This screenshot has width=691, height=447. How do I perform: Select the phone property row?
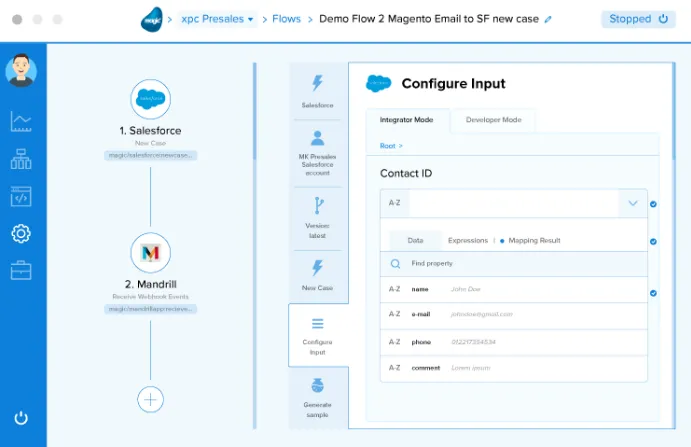(x=514, y=342)
